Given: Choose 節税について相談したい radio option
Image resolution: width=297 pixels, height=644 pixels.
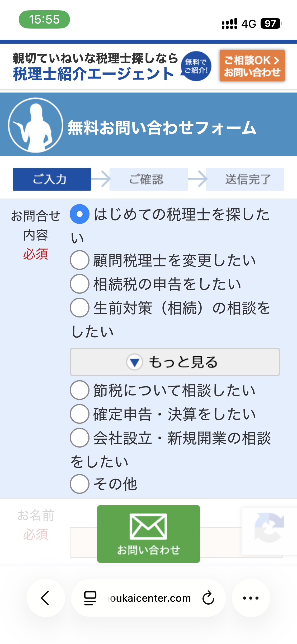Looking at the screenshot, I should tap(79, 390).
